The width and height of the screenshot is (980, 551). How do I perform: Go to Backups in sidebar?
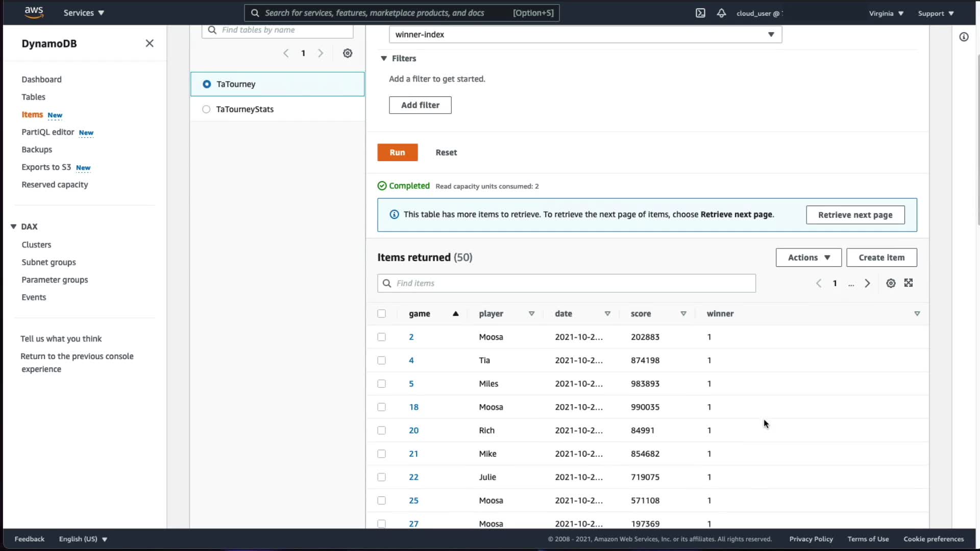coord(37,149)
